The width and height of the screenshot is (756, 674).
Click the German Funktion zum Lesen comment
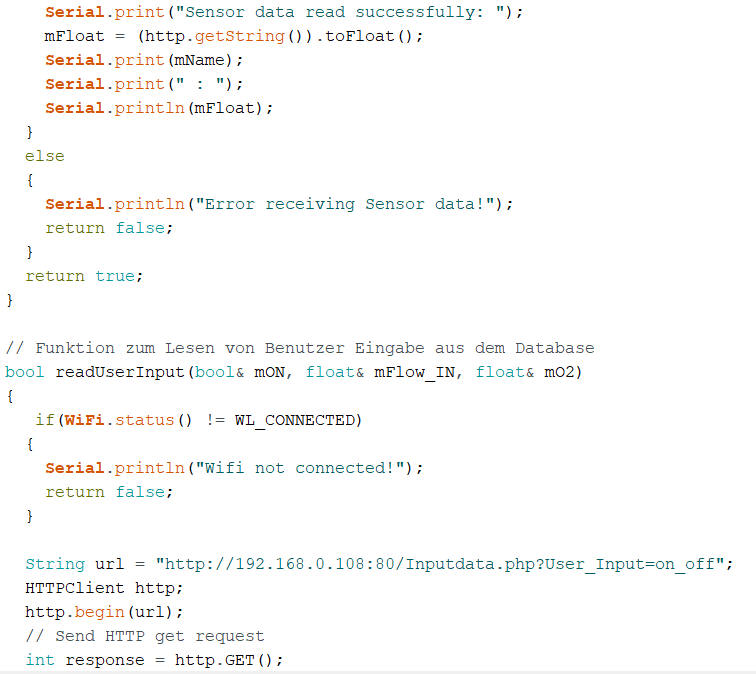[x=299, y=348]
